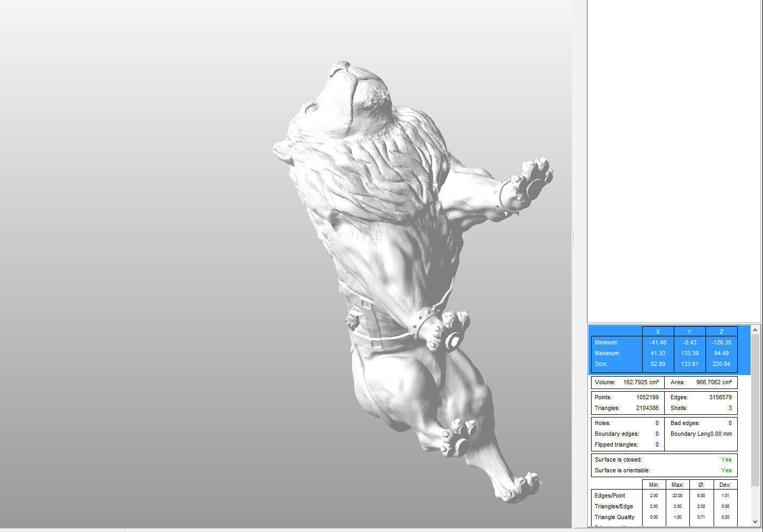
Task: Select the Points count value
Action: pos(649,397)
